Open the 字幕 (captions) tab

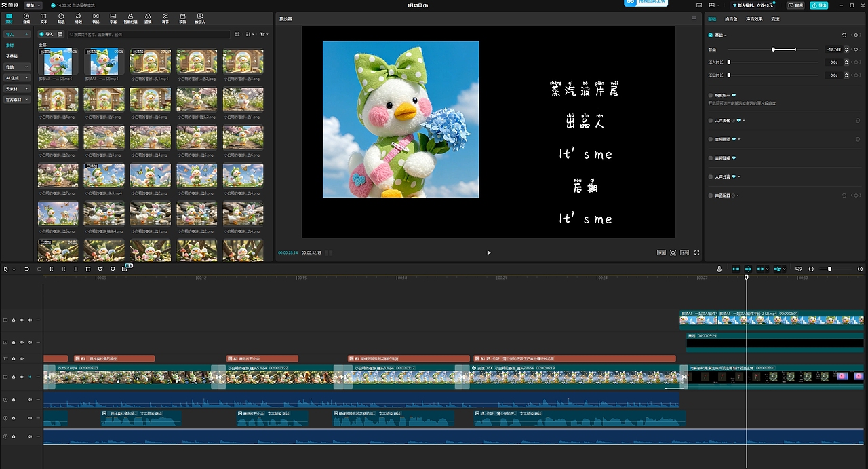click(x=113, y=18)
